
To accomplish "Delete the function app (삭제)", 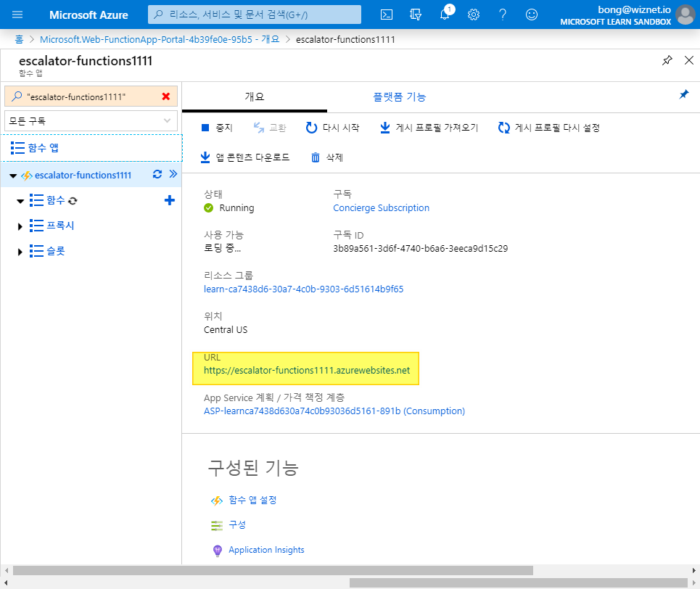I will click(x=327, y=157).
